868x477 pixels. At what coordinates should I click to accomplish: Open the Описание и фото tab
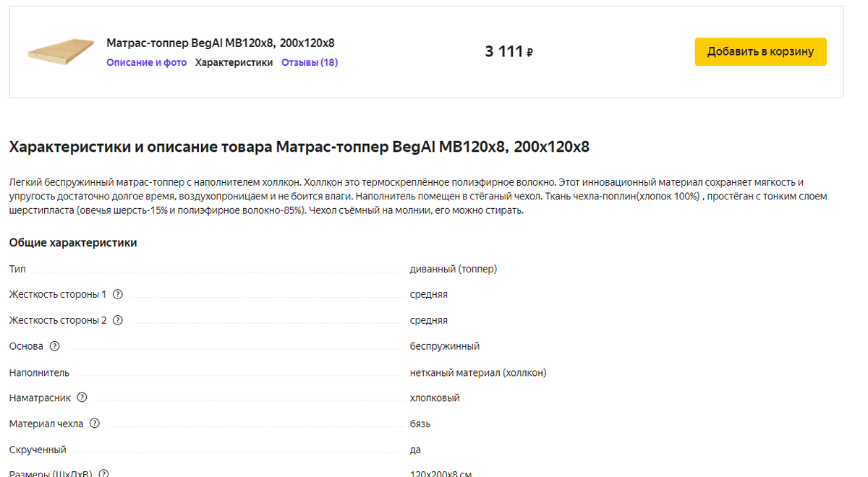(x=146, y=62)
